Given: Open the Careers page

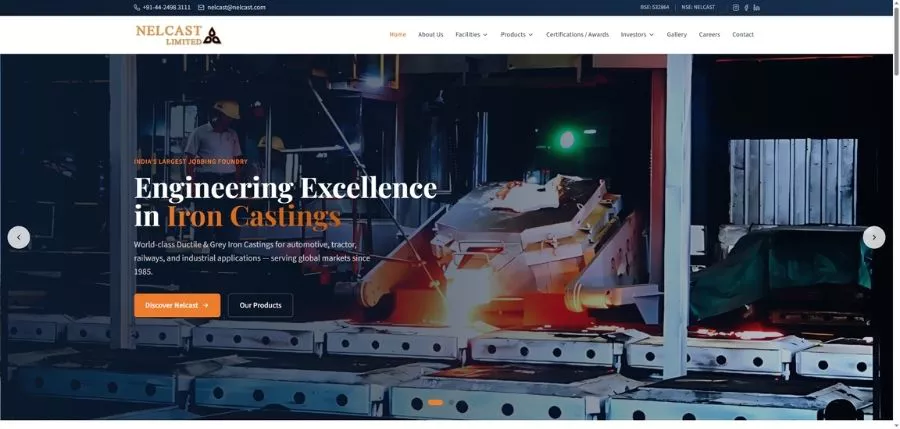Looking at the screenshot, I should point(709,34).
